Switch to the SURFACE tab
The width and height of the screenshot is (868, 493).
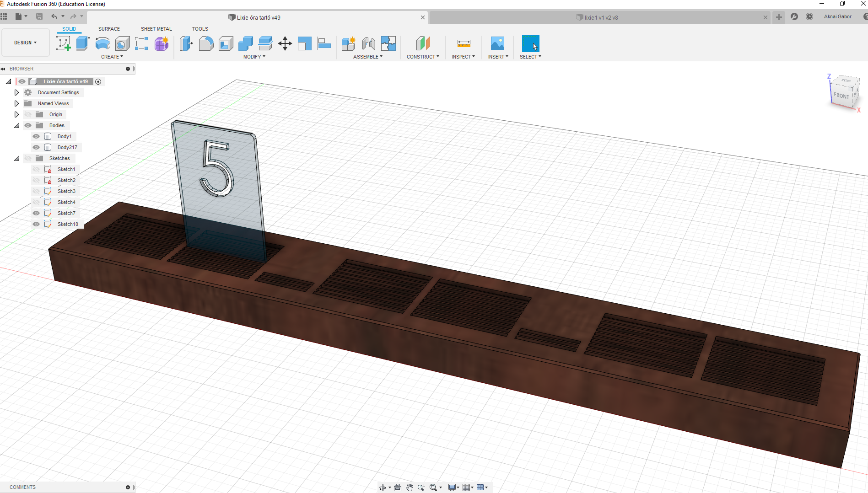(109, 29)
